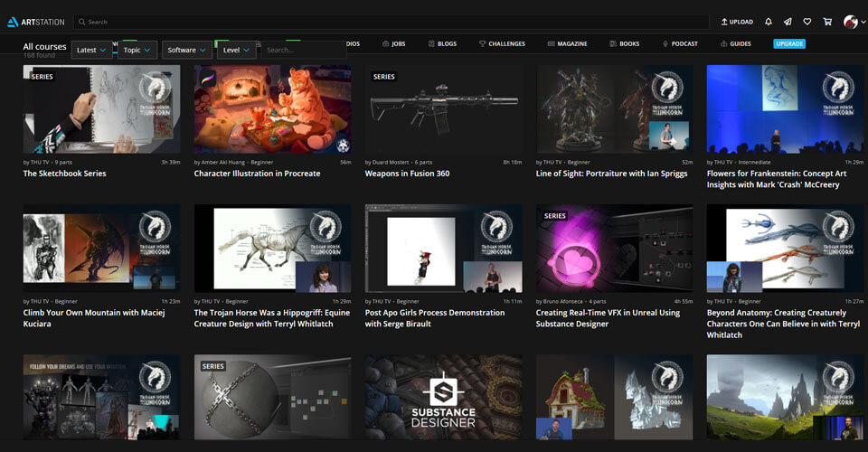
Task: Click Line of Sight: Portraiture title
Action: pyautogui.click(x=612, y=174)
